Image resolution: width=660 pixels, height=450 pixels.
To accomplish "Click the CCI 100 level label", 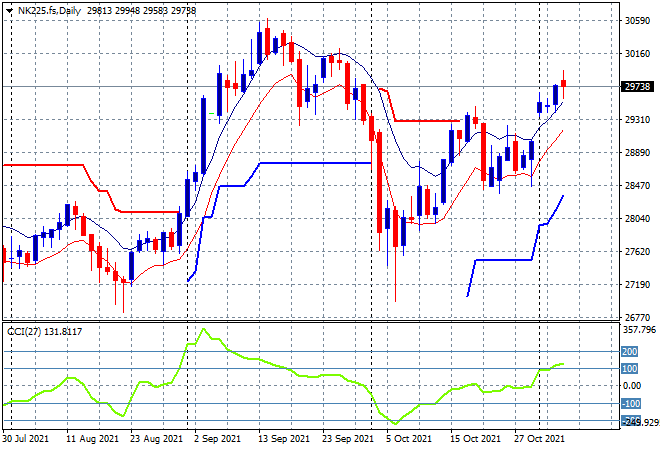I will point(630,369).
